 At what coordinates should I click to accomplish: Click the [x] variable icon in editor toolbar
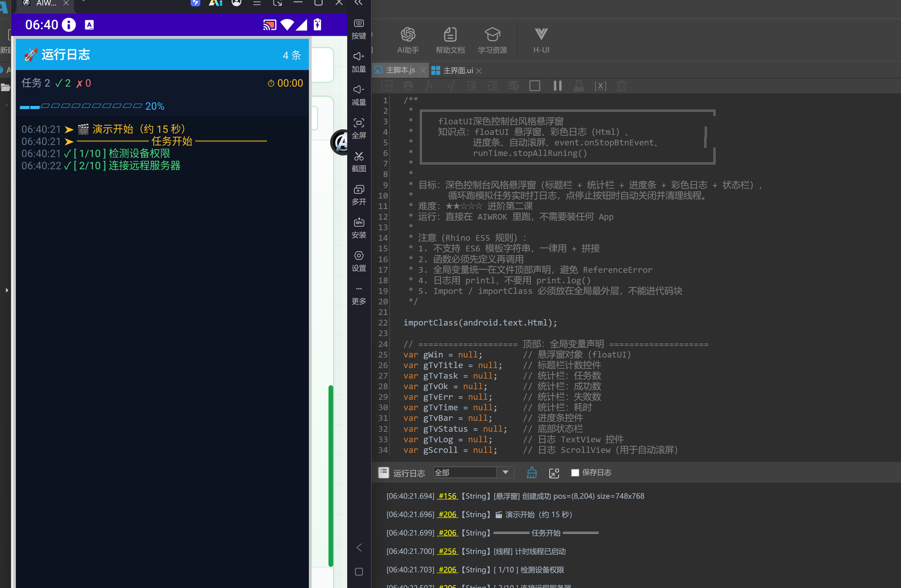[x=600, y=86]
